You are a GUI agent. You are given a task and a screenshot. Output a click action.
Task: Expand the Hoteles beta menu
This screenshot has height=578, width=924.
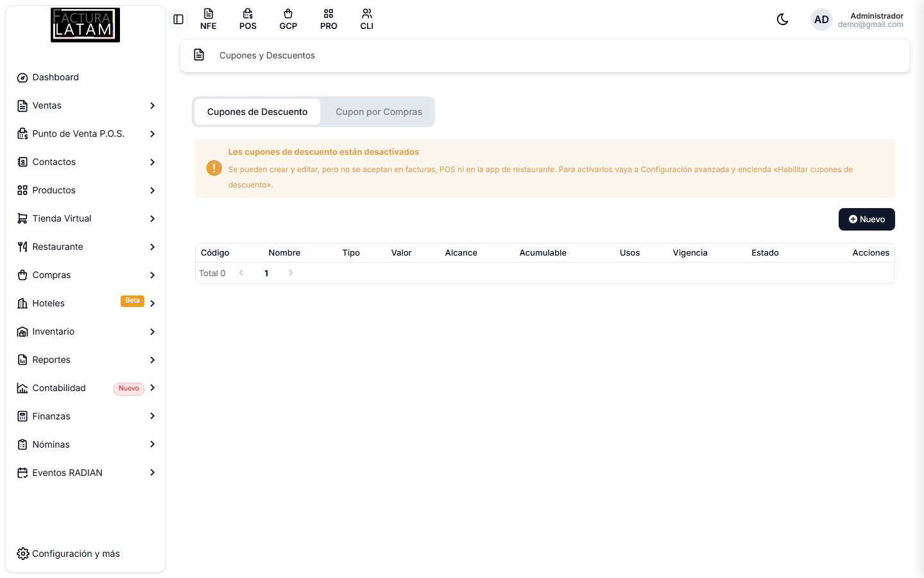tap(85, 303)
